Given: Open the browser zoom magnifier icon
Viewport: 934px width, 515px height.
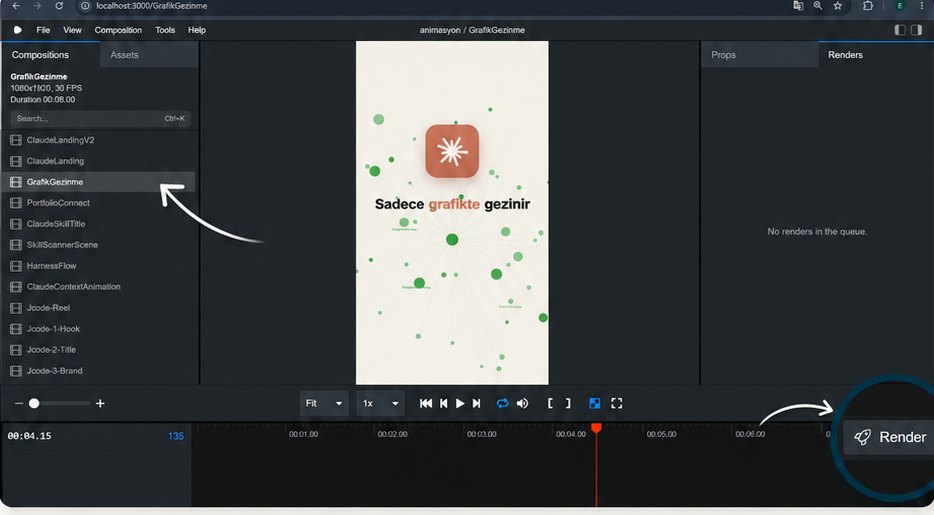Looking at the screenshot, I should click(x=818, y=5).
